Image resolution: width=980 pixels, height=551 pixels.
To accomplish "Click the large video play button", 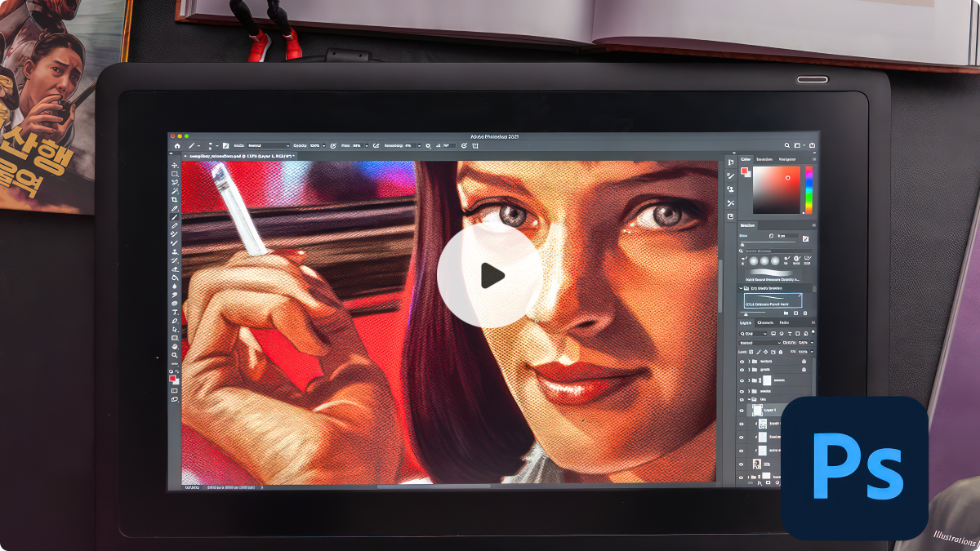I will point(490,275).
